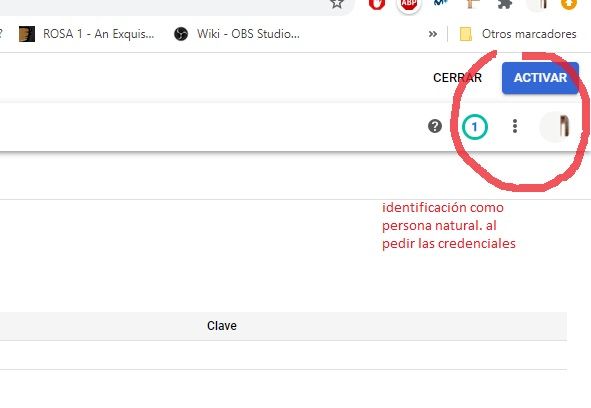Open the Wiki - OBS Studio bookmark
The width and height of the screenshot is (591, 408).
click(237, 34)
